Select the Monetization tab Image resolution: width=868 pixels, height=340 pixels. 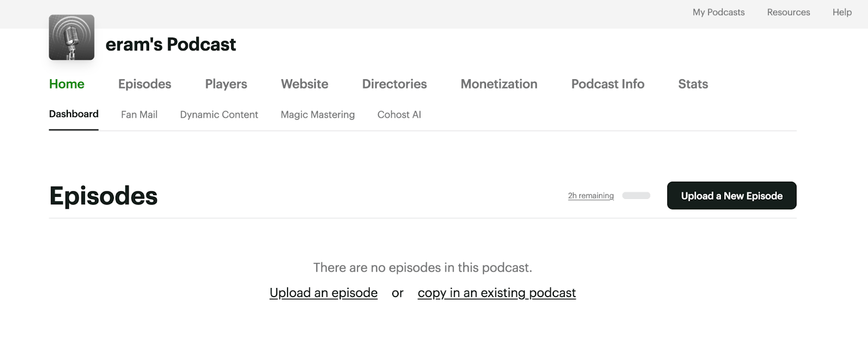pyautogui.click(x=499, y=84)
